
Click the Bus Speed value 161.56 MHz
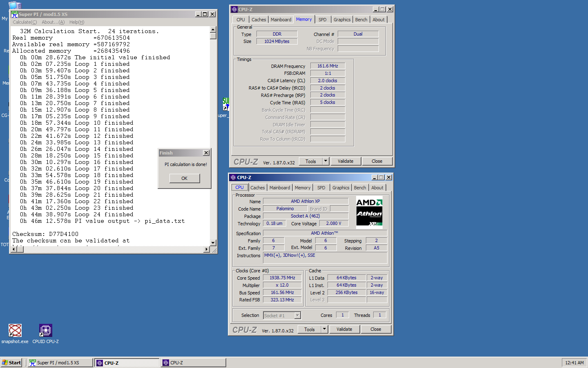[282, 292]
